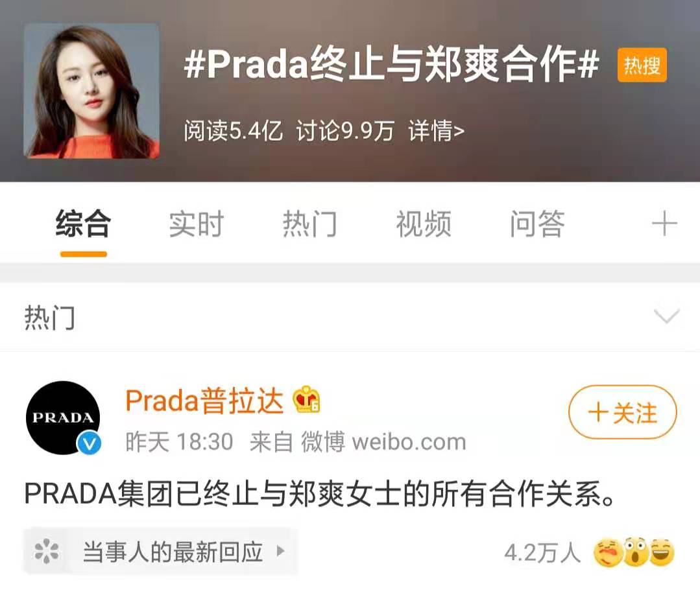Open the Prada普拉达 account name link
This screenshot has height=597, width=700.
point(204,400)
